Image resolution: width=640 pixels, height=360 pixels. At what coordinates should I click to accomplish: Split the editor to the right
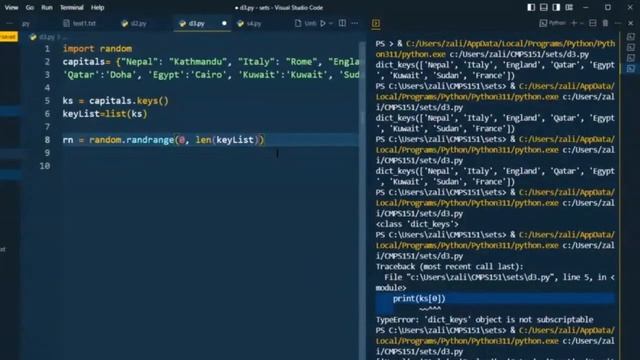[x=342, y=23]
